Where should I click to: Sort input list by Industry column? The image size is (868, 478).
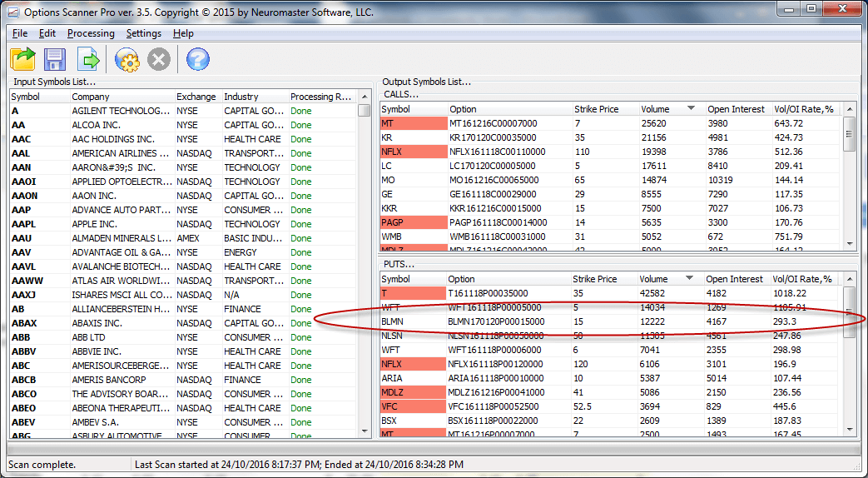(x=255, y=97)
